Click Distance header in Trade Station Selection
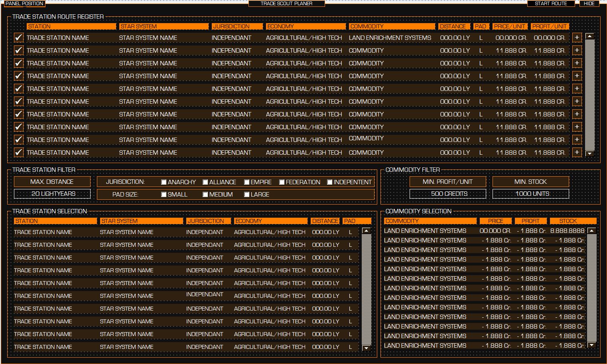The height and width of the screenshot is (364, 607). pyautogui.click(x=325, y=221)
